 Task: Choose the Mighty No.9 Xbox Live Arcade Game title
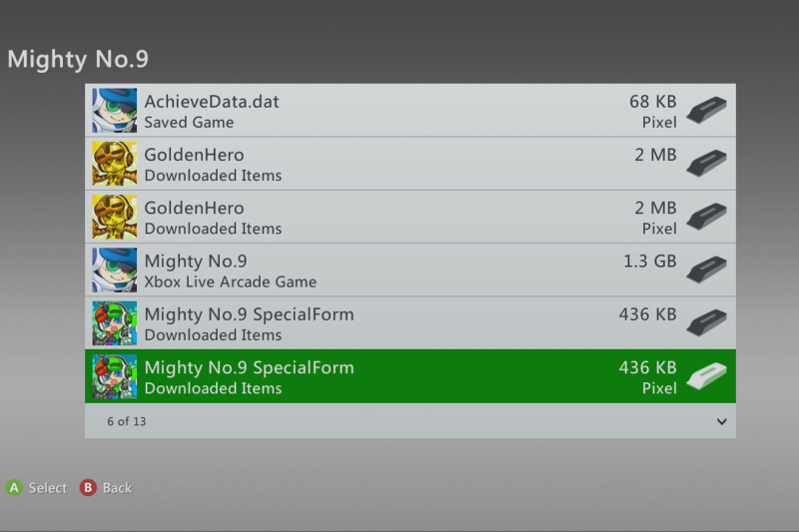coord(196,262)
